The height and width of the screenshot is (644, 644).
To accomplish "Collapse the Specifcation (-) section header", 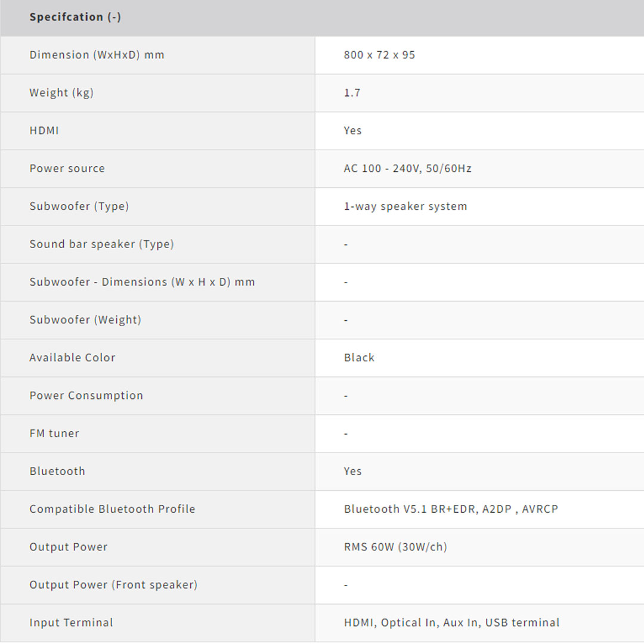I will pos(75,17).
